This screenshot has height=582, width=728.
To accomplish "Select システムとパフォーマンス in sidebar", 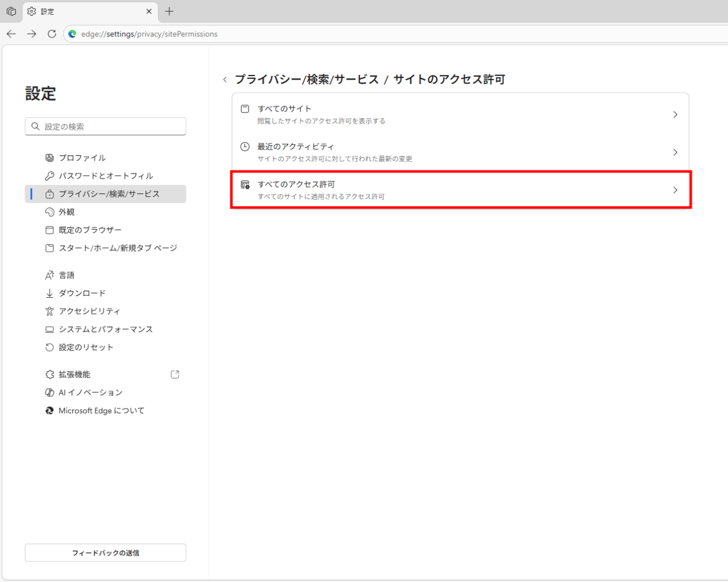I will [x=106, y=330].
